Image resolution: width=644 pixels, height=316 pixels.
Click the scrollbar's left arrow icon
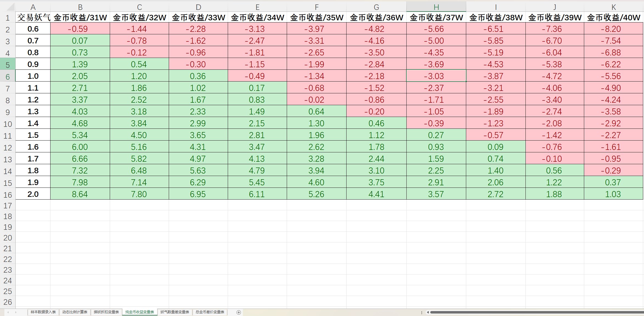coord(428,312)
